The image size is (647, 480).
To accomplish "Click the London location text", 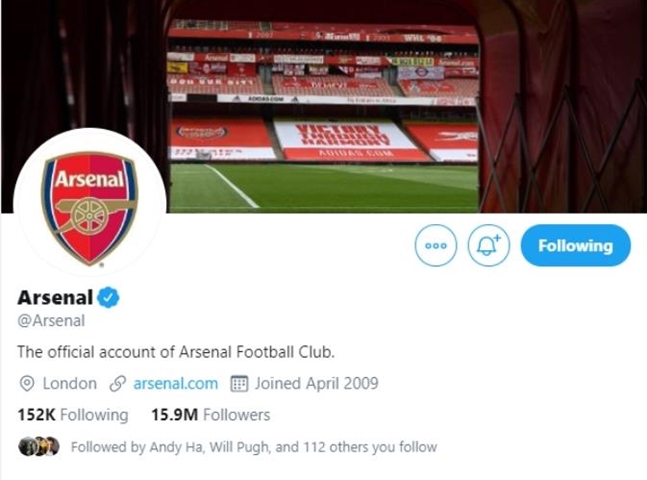I will click(x=70, y=383).
